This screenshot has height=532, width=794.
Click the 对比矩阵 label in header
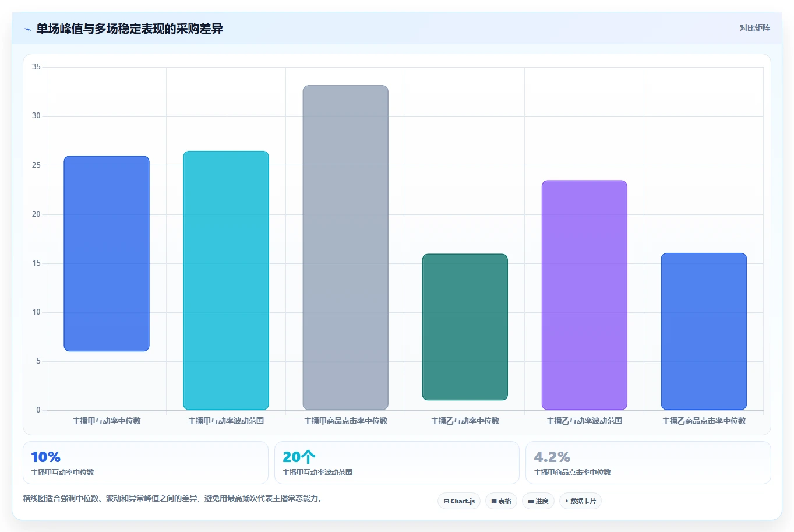tap(754, 28)
